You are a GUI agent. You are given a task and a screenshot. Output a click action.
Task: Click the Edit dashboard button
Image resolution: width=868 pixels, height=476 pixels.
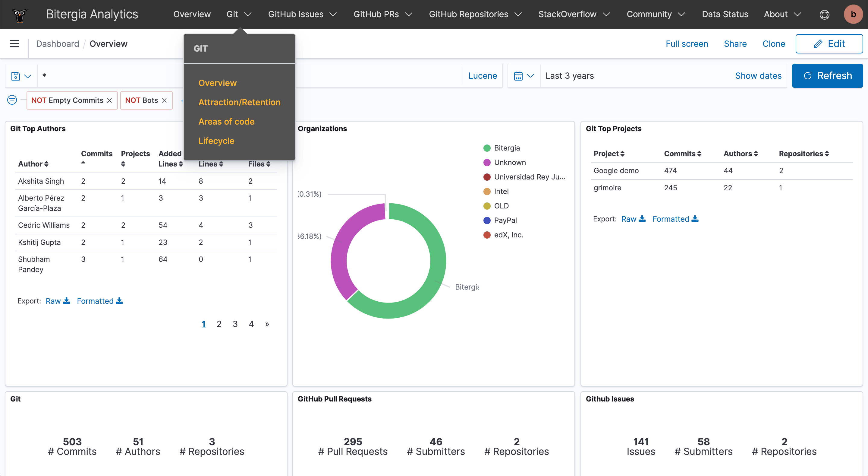pyautogui.click(x=829, y=44)
